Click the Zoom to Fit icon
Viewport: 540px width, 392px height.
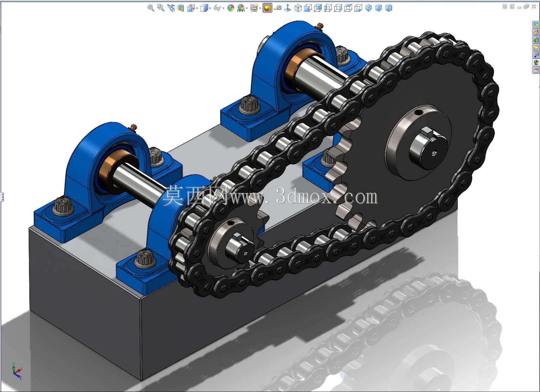click(x=151, y=8)
